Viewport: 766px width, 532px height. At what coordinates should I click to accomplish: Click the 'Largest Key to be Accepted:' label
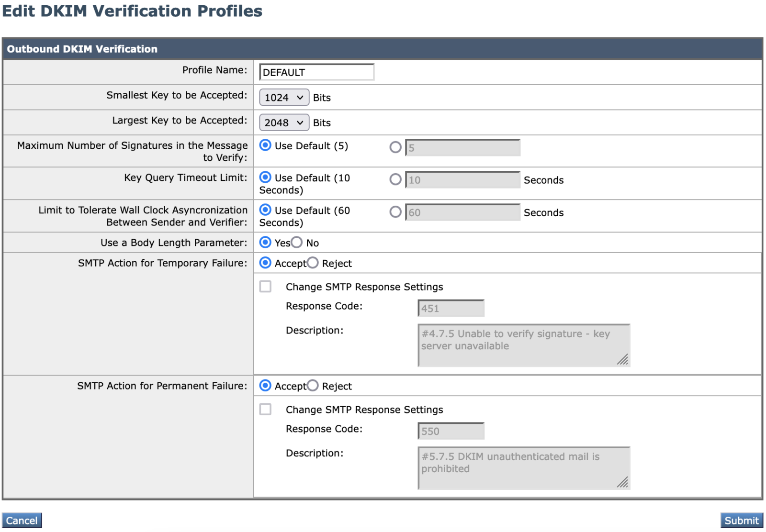pyautogui.click(x=180, y=121)
